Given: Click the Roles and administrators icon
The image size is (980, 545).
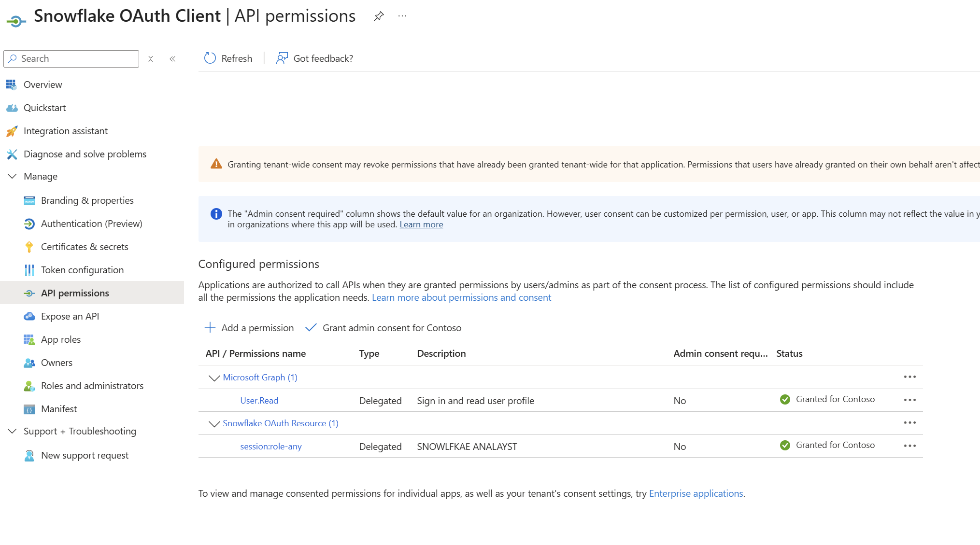Looking at the screenshot, I should pyautogui.click(x=29, y=386).
